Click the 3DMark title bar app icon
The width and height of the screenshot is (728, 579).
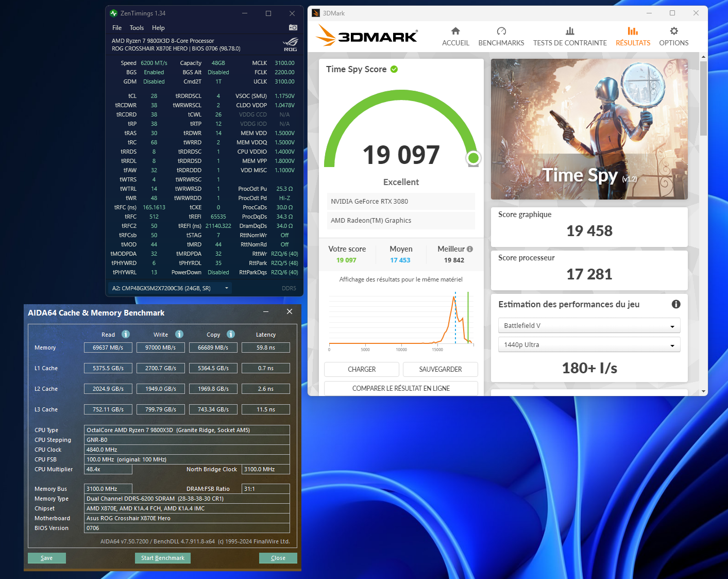316,13
